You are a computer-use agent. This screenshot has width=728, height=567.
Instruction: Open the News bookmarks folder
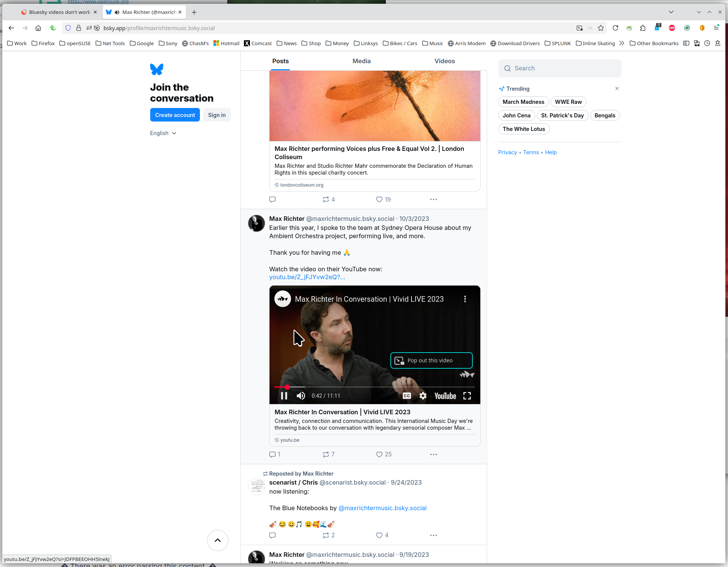pyautogui.click(x=286, y=43)
